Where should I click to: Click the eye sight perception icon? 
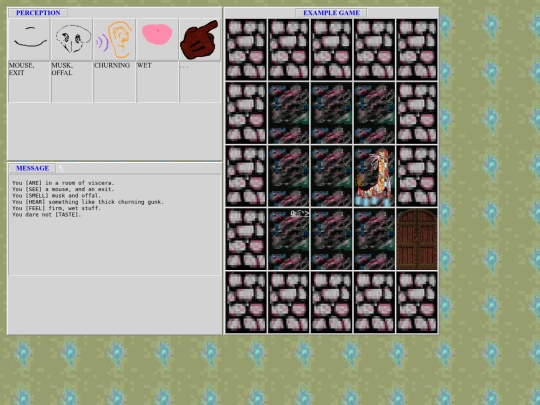coord(30,40)
